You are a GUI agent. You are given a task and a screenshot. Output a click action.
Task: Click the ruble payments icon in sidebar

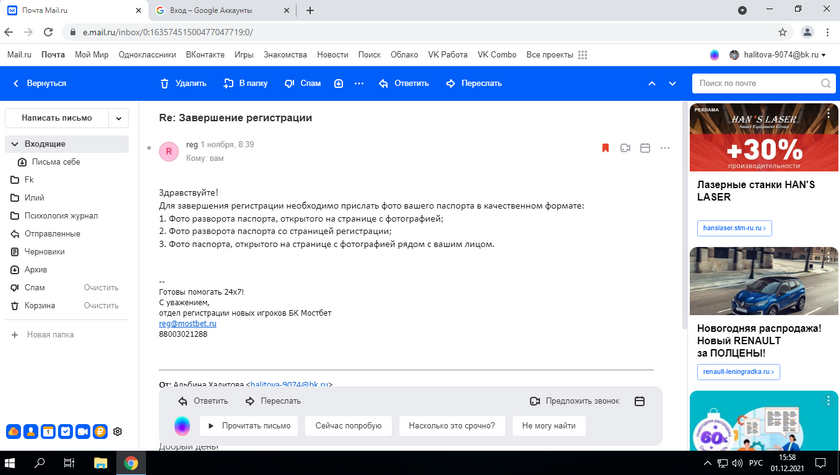pyautogui.click(x=100, y=432)
